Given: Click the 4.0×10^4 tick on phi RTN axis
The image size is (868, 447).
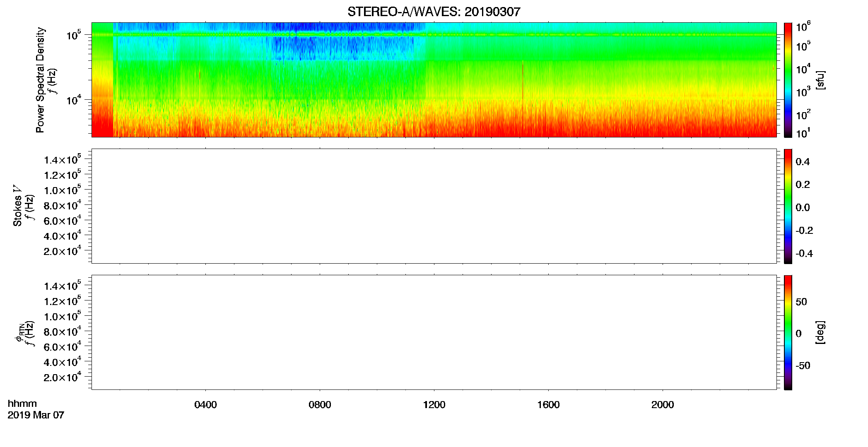Looking at the screenshot, I should [x=63, y=362].
